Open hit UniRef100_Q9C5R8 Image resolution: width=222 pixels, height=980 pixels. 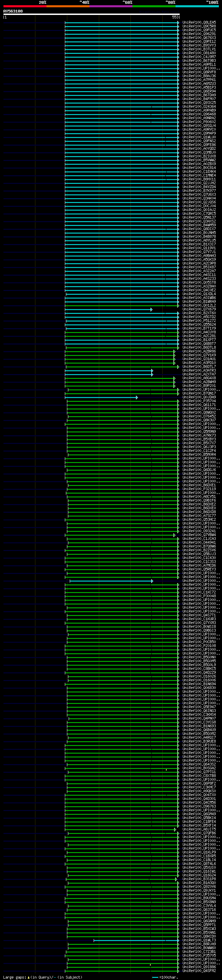(199, 26)
